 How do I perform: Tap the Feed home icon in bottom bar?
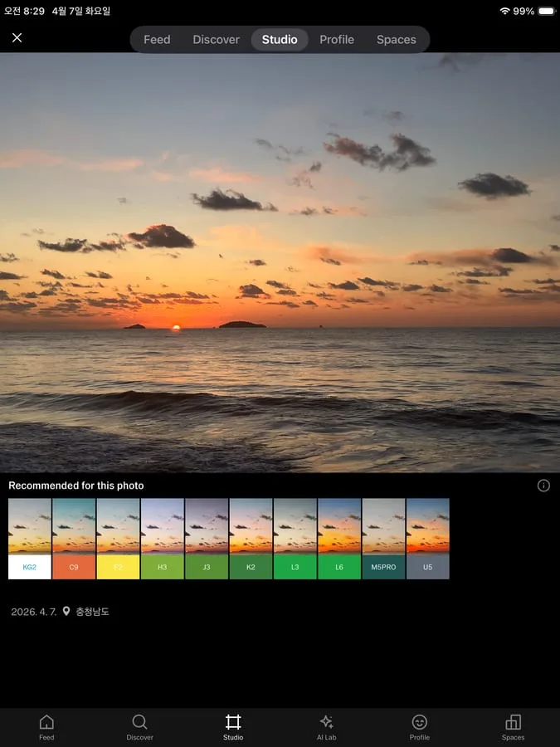[46, 722]
